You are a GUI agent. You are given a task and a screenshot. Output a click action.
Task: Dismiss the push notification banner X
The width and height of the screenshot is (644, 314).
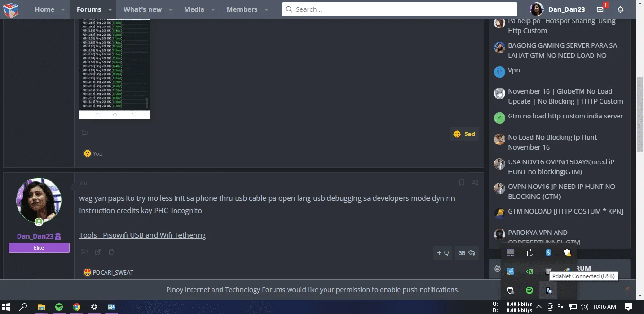click(628, 288)
